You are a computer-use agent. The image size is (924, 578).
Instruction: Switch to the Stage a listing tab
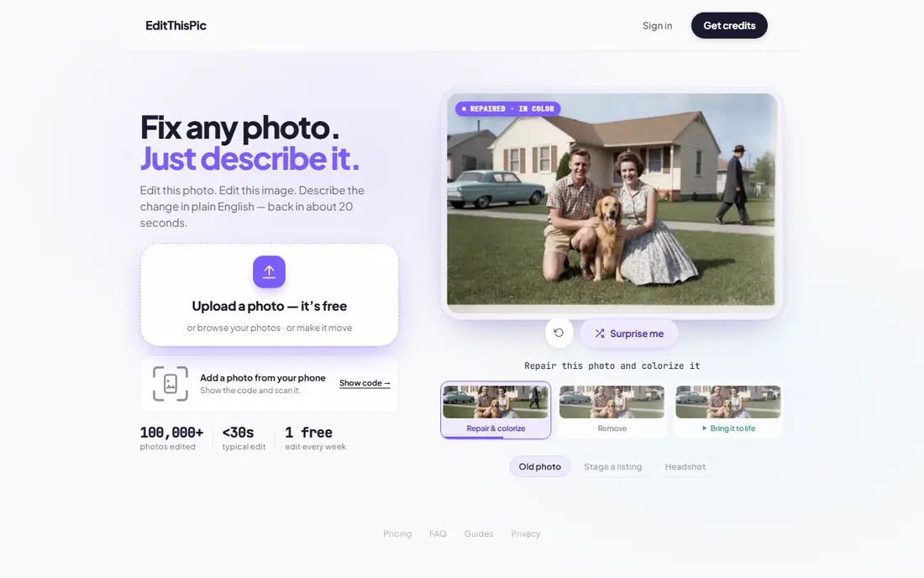(x=613, y=466)
